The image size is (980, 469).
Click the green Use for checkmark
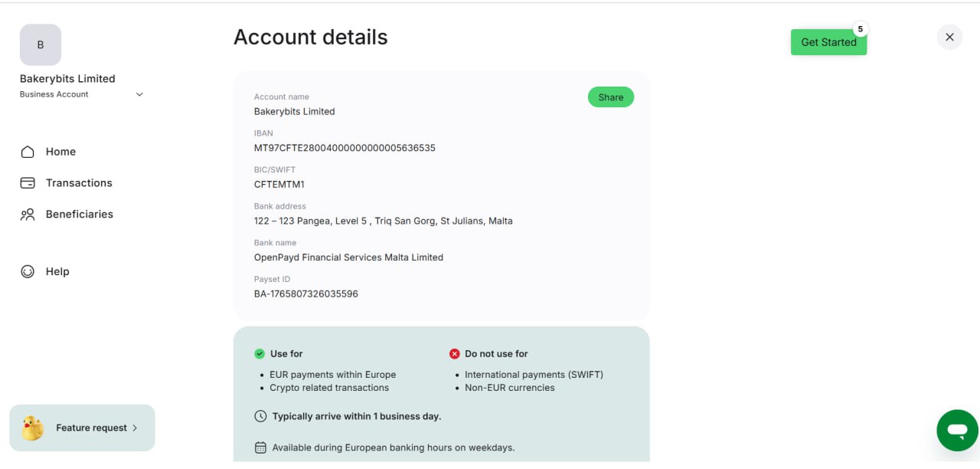pos(260,354)
